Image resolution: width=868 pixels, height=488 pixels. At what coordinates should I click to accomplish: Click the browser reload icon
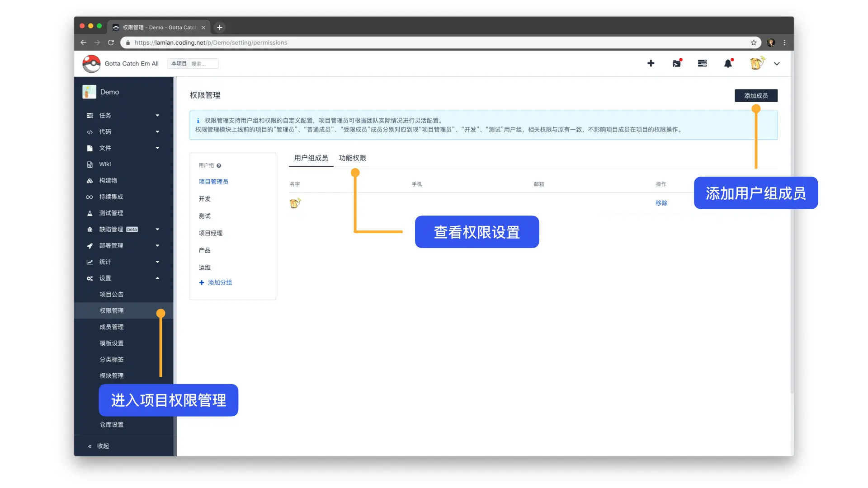(x=111, y=42)
